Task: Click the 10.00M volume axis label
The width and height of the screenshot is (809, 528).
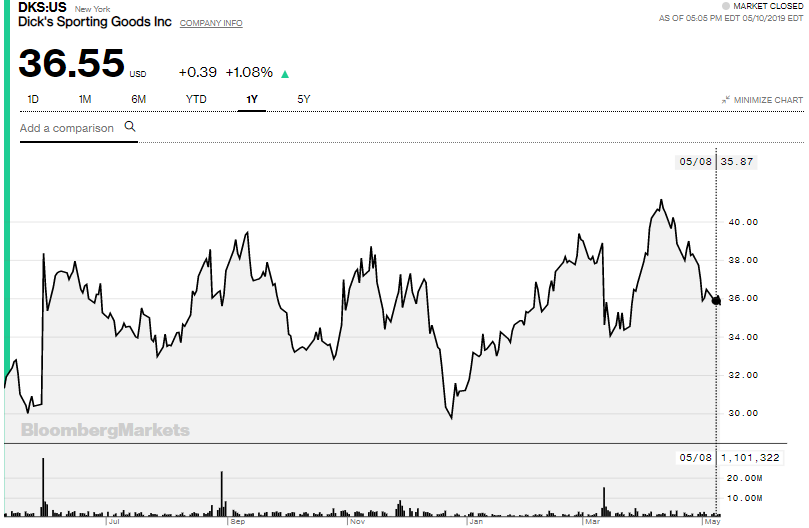Action: 745,499
